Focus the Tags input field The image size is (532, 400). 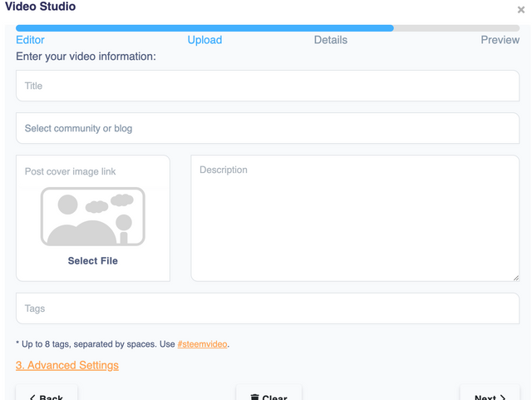pyautogui.click(x=267, y=309)
